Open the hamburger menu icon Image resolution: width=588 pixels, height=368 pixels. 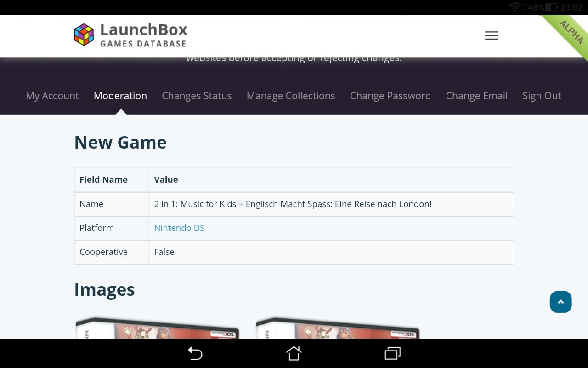coord(492,36)
